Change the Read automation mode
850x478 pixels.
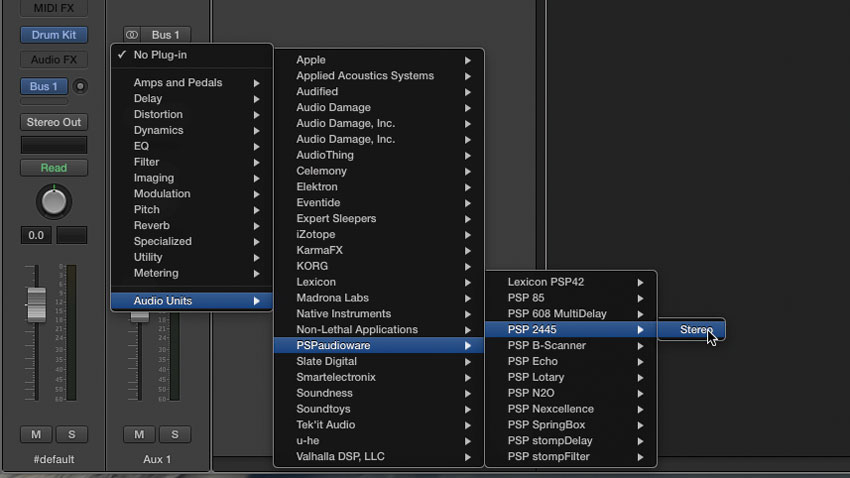[54, 167]
